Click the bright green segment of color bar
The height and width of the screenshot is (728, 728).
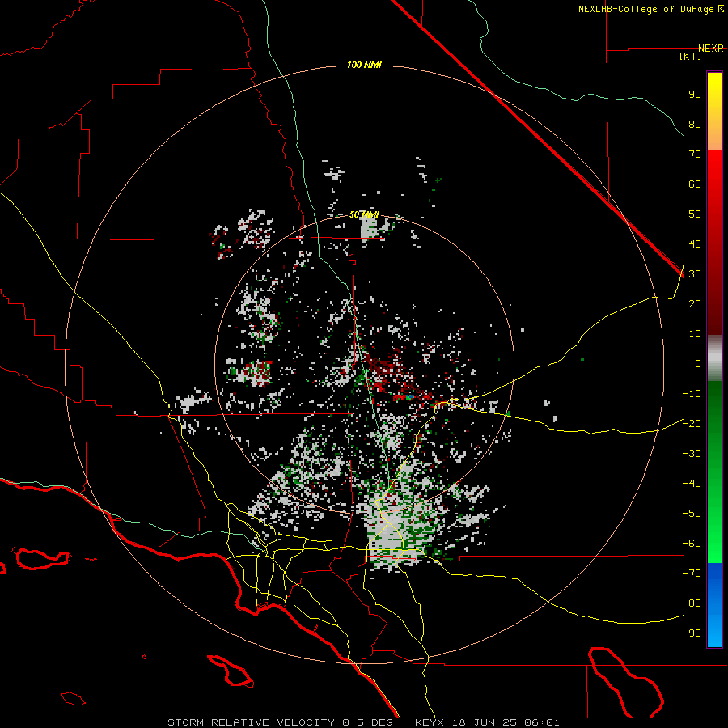[714, 534]
